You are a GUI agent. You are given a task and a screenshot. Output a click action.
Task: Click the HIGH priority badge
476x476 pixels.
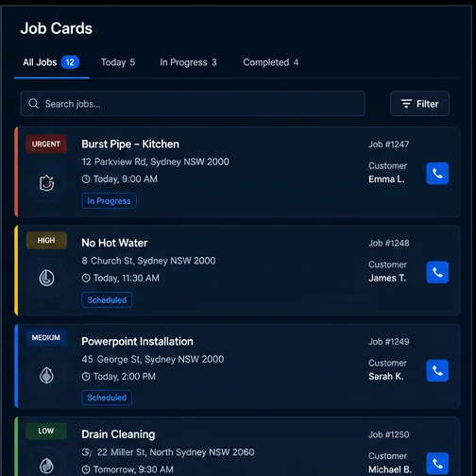click(x=46, y=241)
